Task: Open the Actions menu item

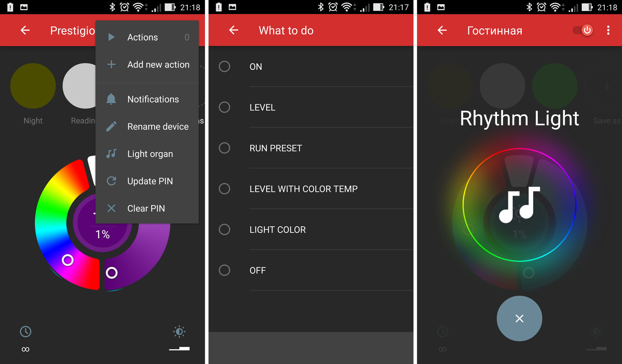Action: click(x=143, y=37)
